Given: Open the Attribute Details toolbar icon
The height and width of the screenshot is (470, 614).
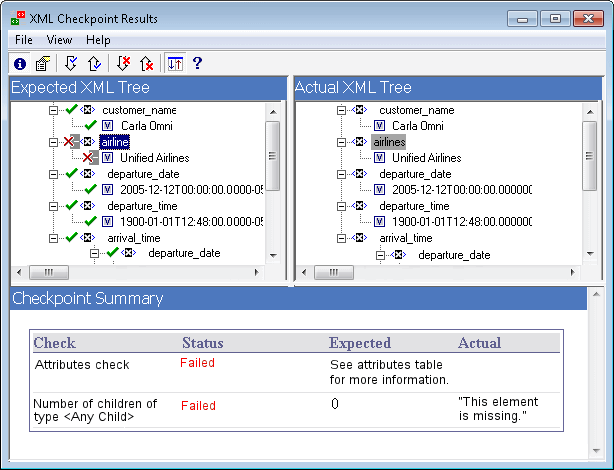Looking at the screenshot, I should pos(42,64).
